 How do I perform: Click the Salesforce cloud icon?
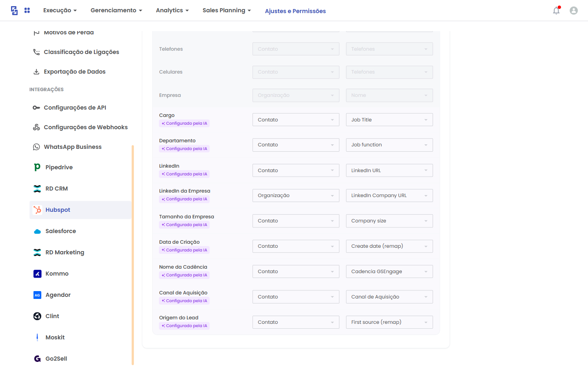pos(37,231)
